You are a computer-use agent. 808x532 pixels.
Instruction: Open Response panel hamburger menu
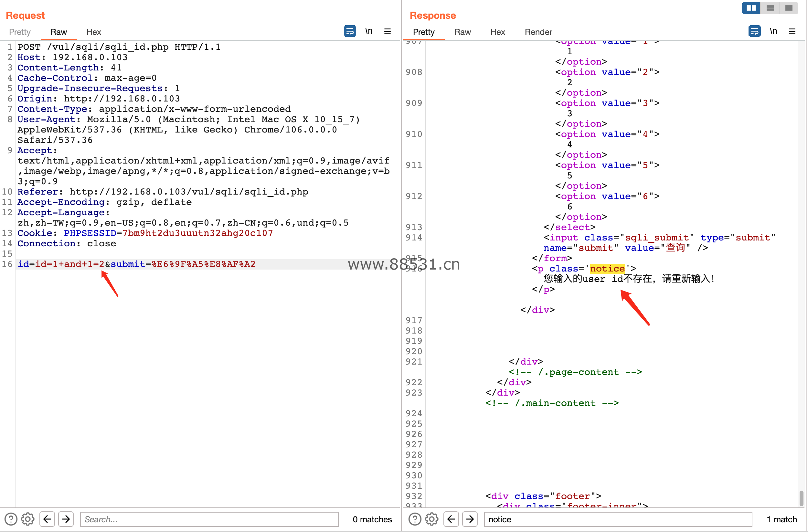pos(792,31)
